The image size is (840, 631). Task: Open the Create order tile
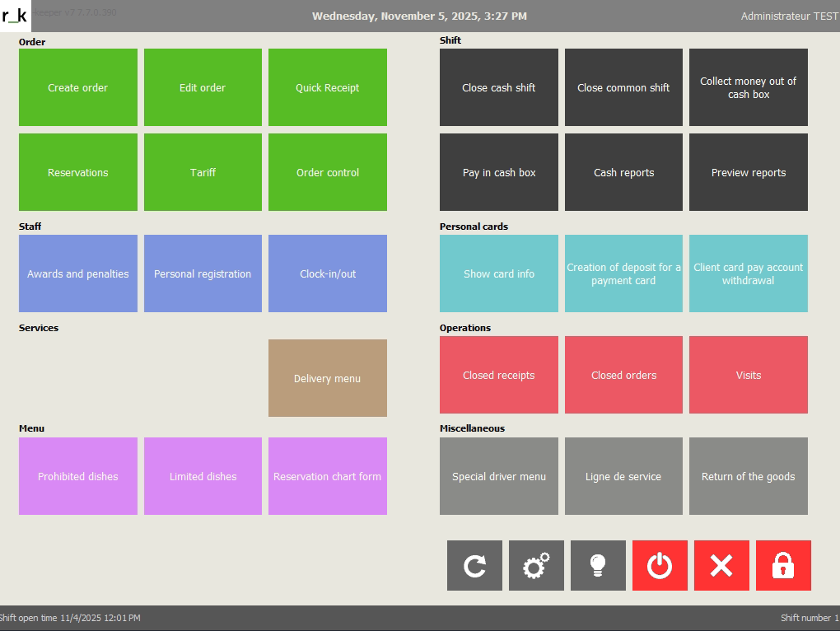point(78,87)
